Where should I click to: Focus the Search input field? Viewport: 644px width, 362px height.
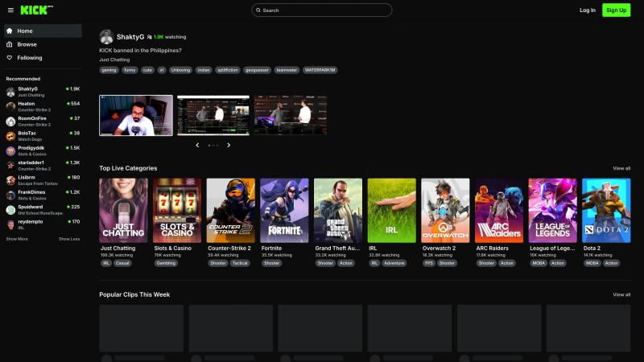pyautogui.click(x=321, y=10)
